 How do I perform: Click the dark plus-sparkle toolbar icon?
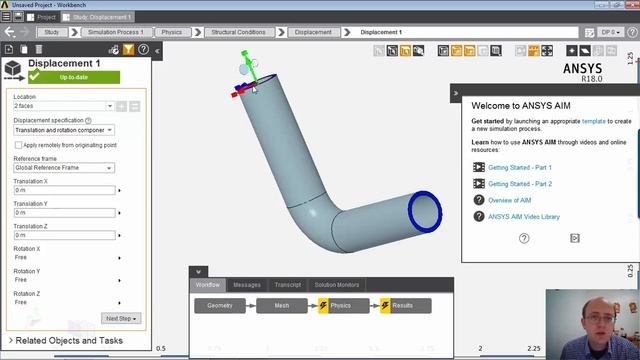pyautogui.click(x=572, y=51)
